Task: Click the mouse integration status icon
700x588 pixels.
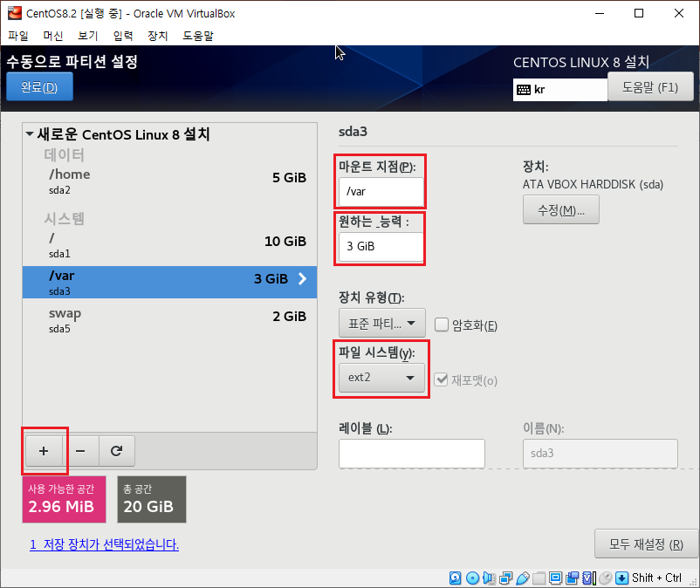Action: tap(606, 578)
